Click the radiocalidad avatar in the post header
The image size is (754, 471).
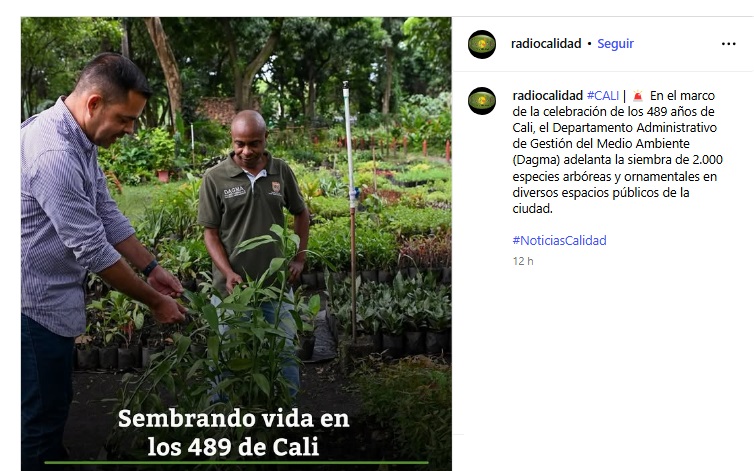tap(482, 44)
